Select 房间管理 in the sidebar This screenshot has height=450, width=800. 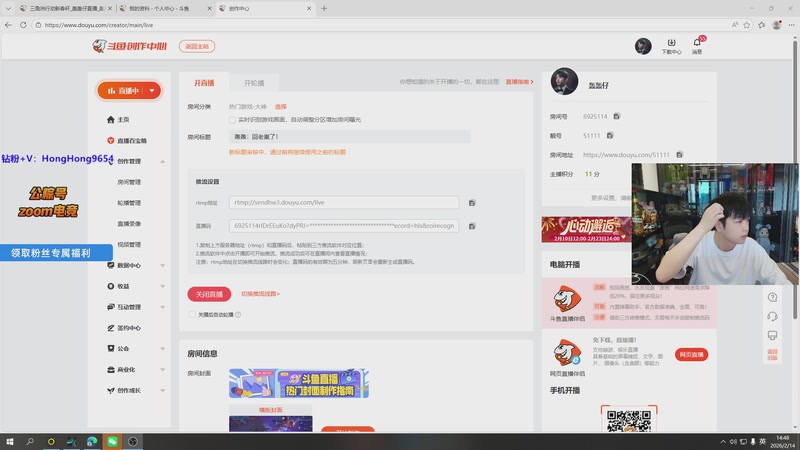[129, 182]
